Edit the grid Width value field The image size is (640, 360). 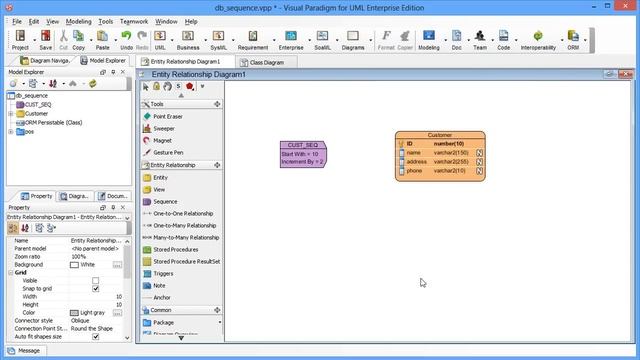(96, 297)
